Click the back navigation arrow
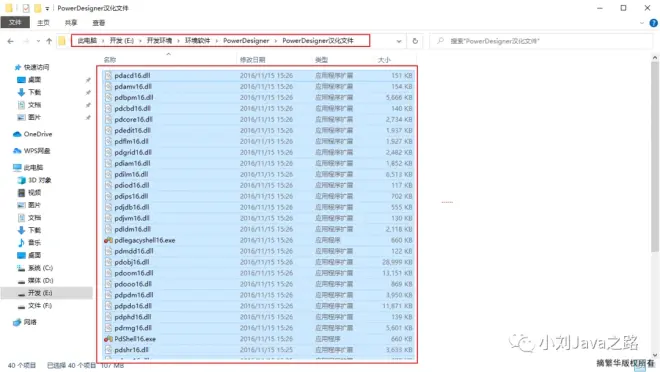This screenshot has height=372, width=660. coord(11,41)
